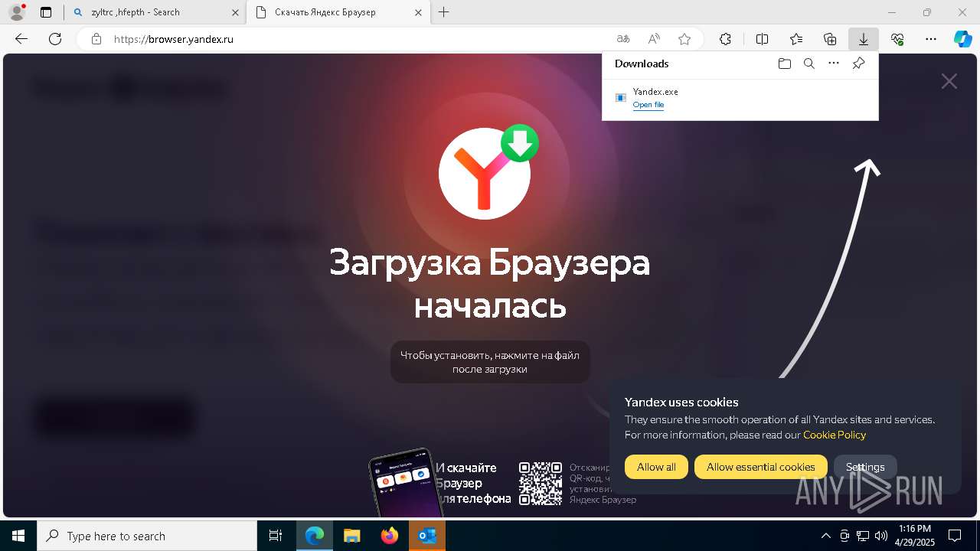The width and height of the screenshot is (980, 551).
Task: Open the 'Cookie Policy' link
Action: point(835,435)
